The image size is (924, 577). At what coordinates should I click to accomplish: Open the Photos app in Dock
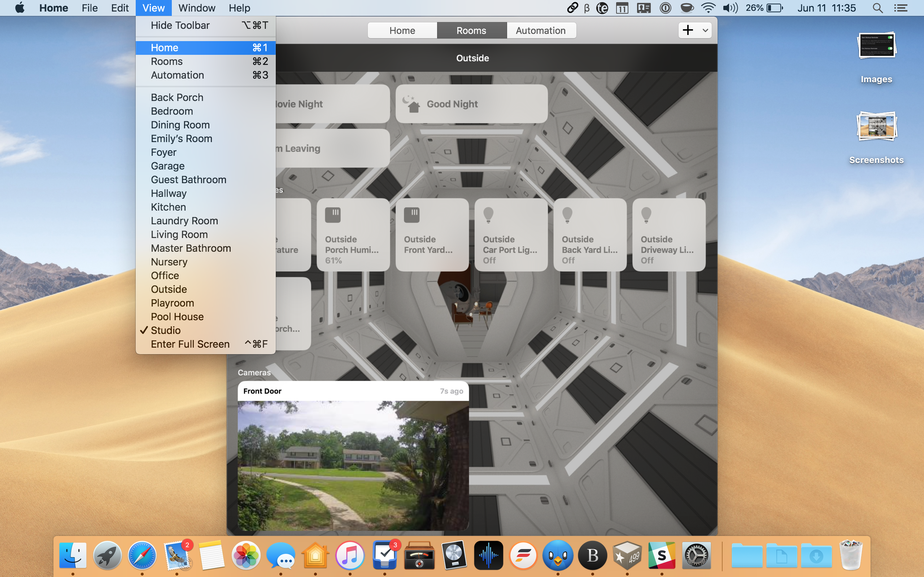[x=246, y=555]
